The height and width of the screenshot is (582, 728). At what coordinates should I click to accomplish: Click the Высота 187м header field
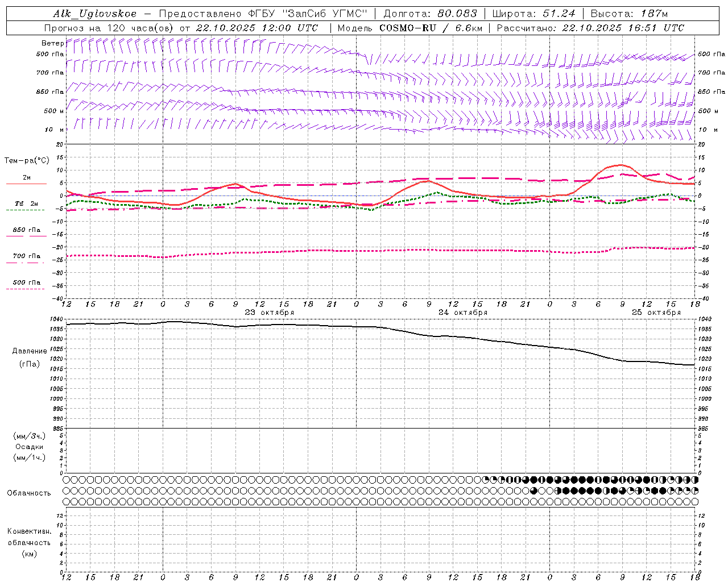[628, 14]
